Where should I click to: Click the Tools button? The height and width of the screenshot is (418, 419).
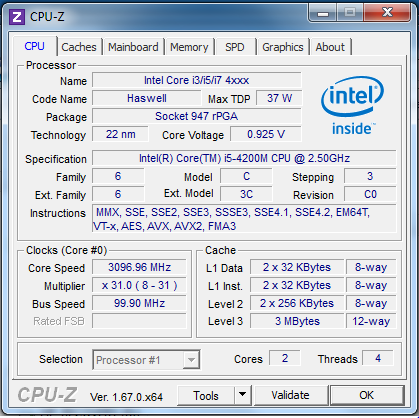point(206,396)
